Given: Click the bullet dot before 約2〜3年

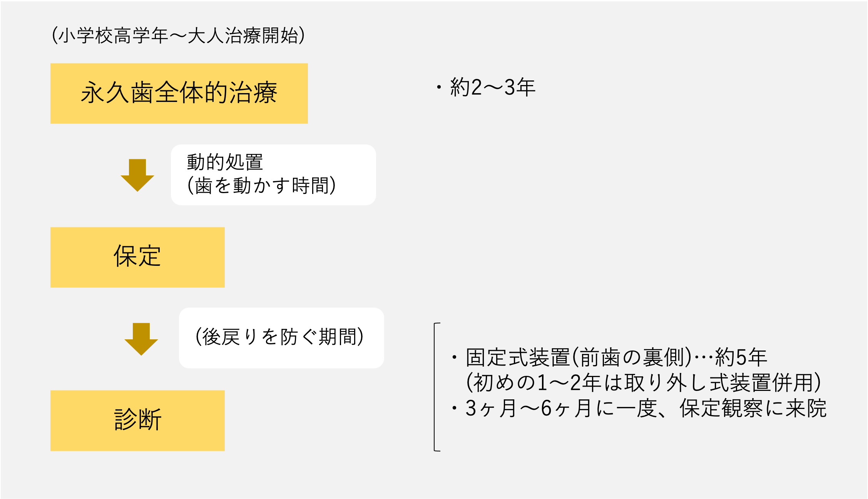Looking at the screenshot, I should pos(439,87).
